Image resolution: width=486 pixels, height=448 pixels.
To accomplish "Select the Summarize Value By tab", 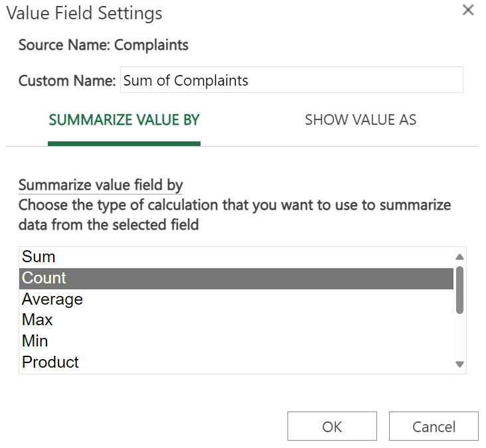I will point(124,120).
